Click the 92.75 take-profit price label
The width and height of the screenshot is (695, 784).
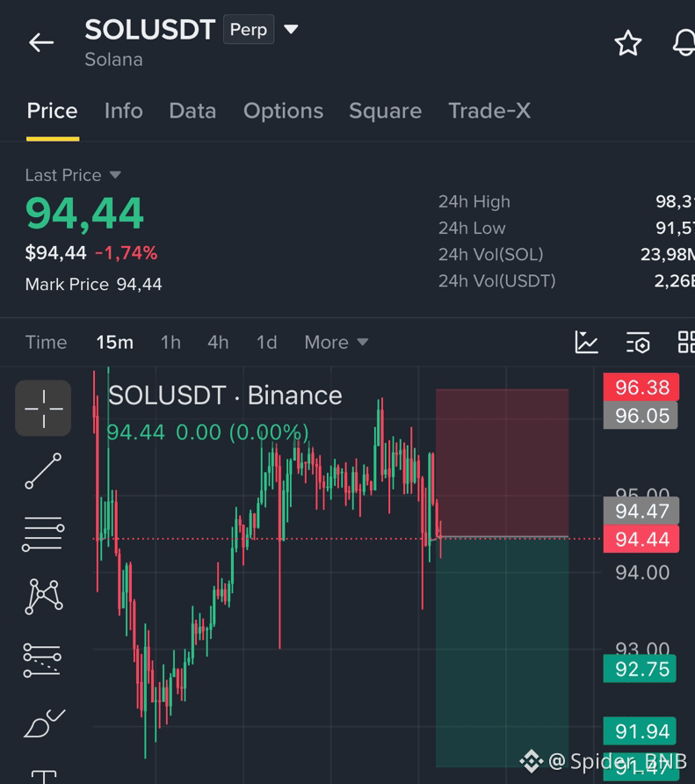coord(640,669)
